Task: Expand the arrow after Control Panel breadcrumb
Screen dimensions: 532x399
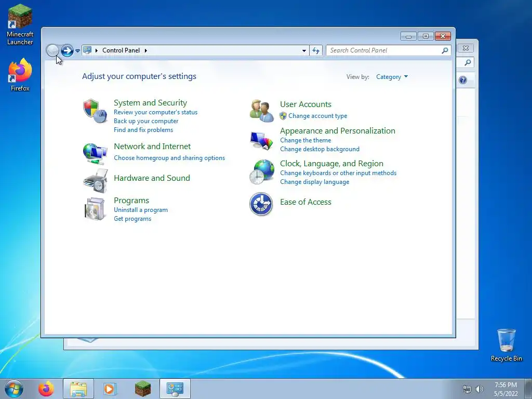Action: tap(146, 50)
